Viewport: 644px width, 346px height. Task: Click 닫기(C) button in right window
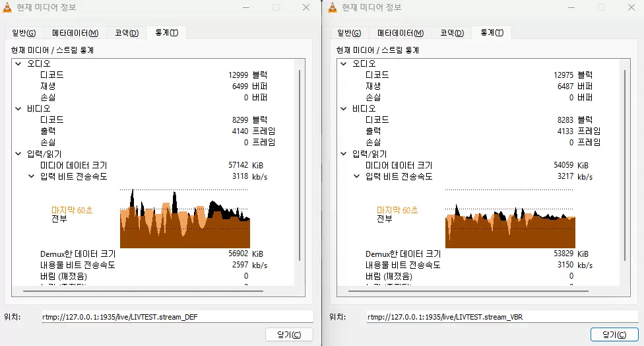(x=614, y=335)
